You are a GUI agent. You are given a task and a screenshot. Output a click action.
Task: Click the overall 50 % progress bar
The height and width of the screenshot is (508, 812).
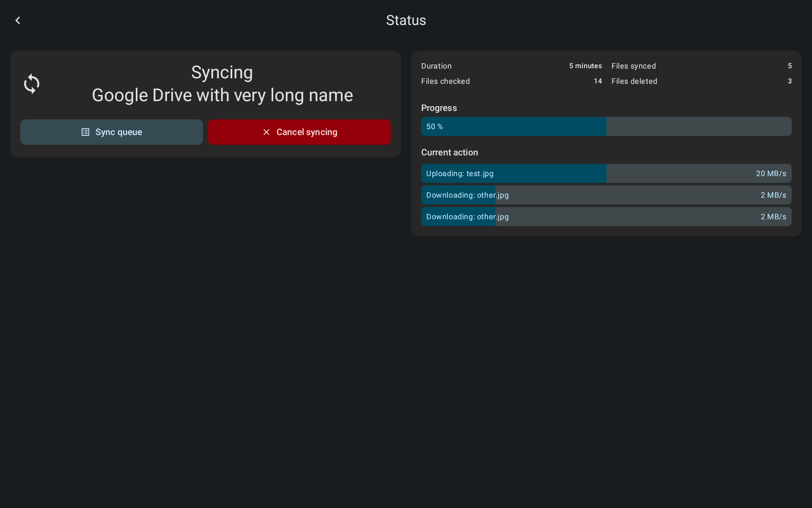point(606,127)
